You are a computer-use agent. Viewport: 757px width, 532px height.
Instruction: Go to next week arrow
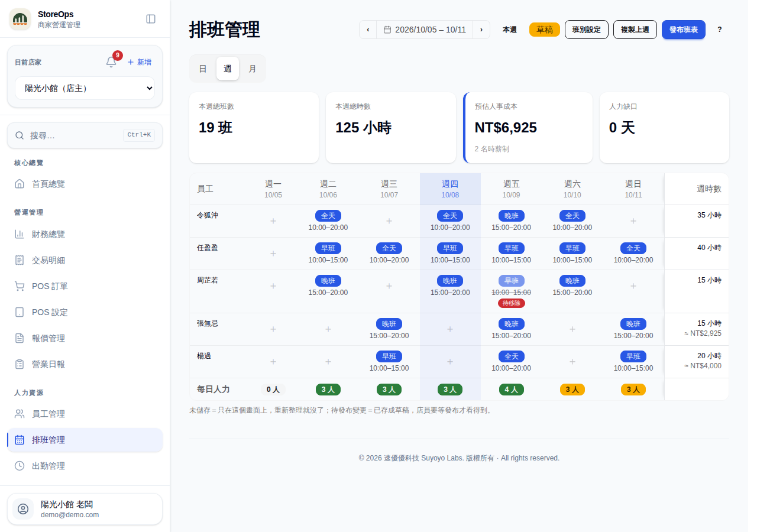(x=481, y=30)
